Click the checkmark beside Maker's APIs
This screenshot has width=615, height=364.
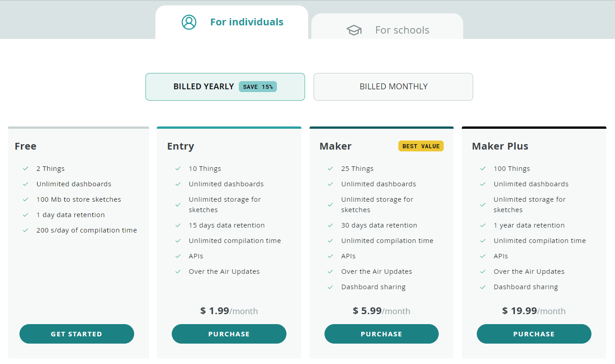point(330,256)
